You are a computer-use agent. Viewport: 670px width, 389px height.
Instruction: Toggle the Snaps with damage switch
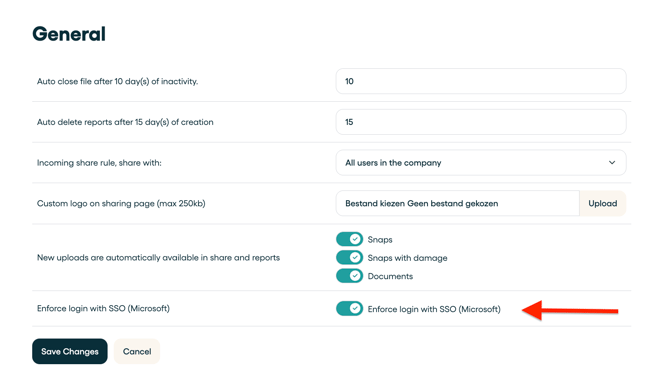(349, 258)
